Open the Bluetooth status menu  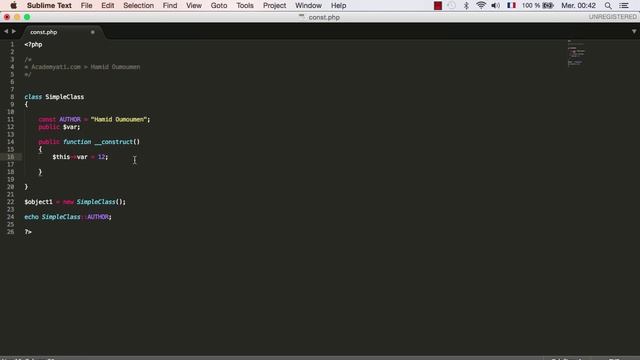[x=466, y=5]
